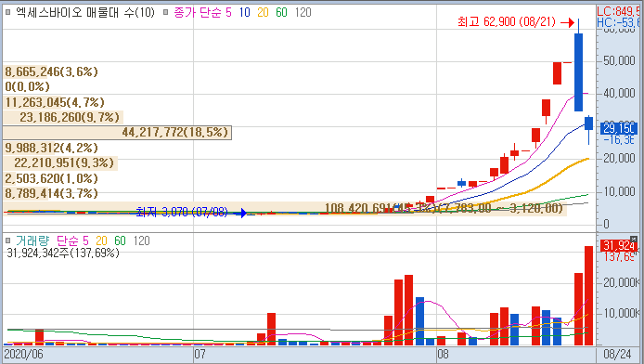Click the 2,503,620(1.0%) profile value
The width and height of the screenshot is (644, 364).
point(51,178)
